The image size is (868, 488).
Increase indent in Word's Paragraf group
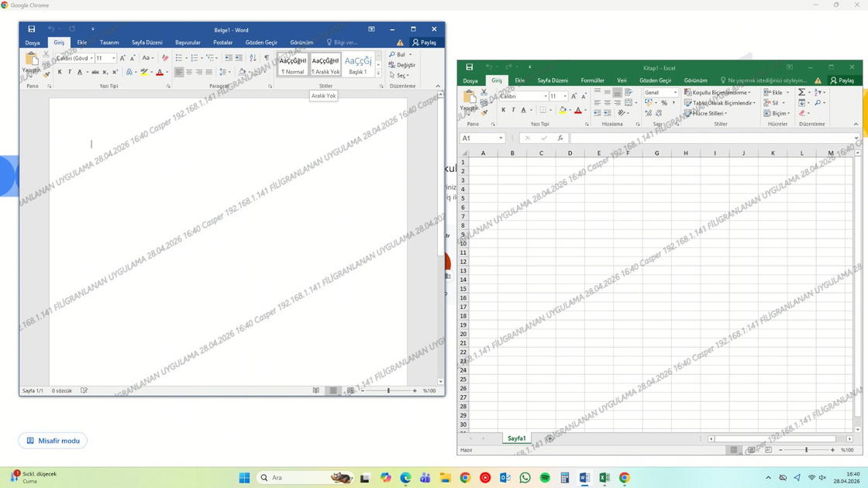[x=239, y=57]
